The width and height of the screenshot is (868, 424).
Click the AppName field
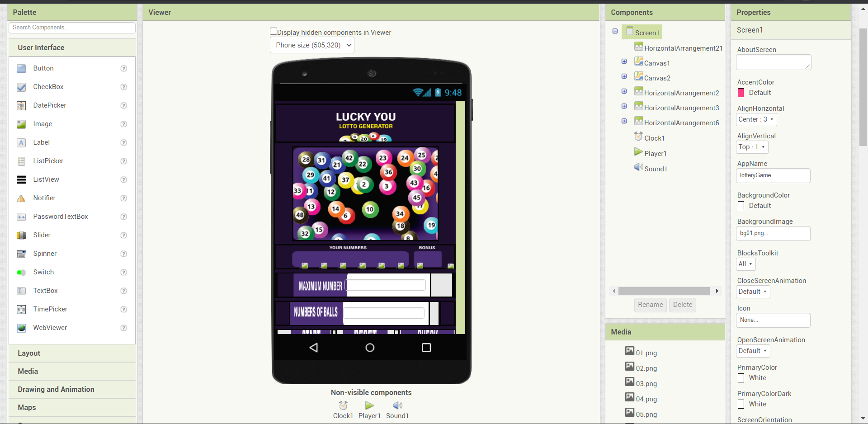tap(773, 176)
